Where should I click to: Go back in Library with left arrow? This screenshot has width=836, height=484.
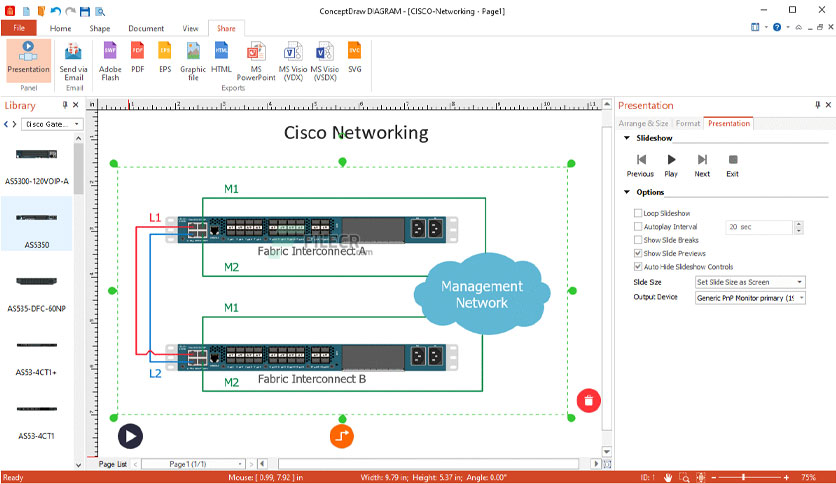(6, 124)
